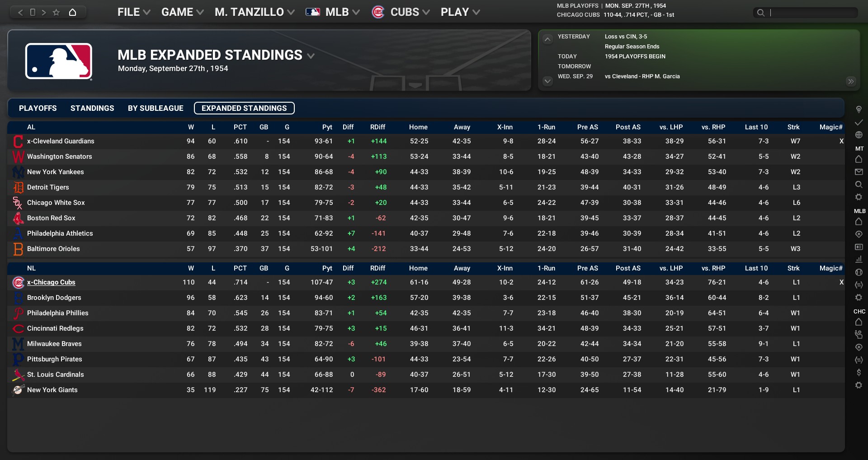Switch to the STANDINGS tab
Viewport: 868px width, 460px height.
[92, 108]
